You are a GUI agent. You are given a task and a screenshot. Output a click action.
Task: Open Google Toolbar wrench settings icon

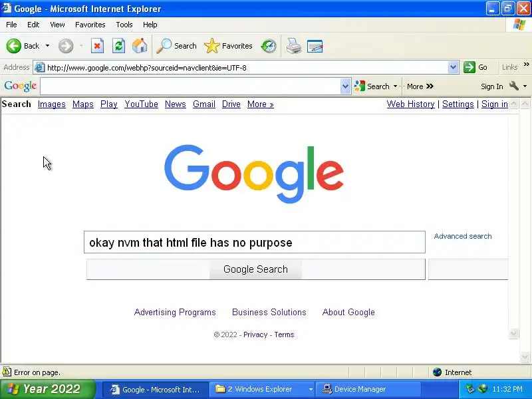click(x=514, y=86)
